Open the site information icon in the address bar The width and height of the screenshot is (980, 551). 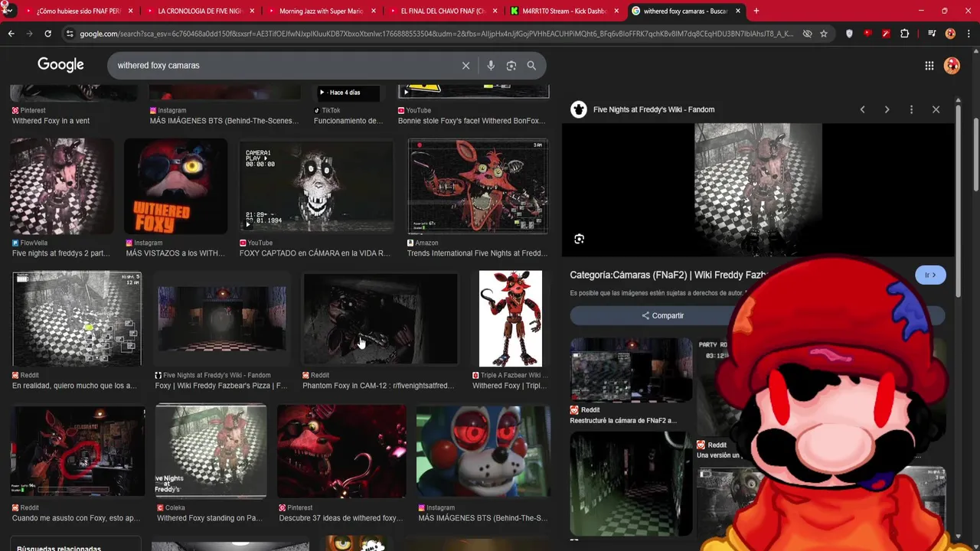[70, 34]
